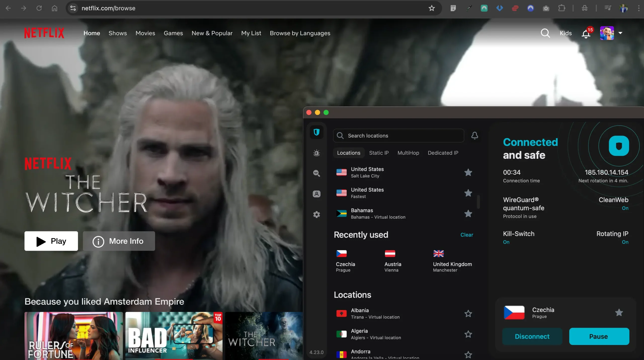Select the Surfshark Alert siren icon in the sidebar
Screen dimensions: 644x360
317,153
